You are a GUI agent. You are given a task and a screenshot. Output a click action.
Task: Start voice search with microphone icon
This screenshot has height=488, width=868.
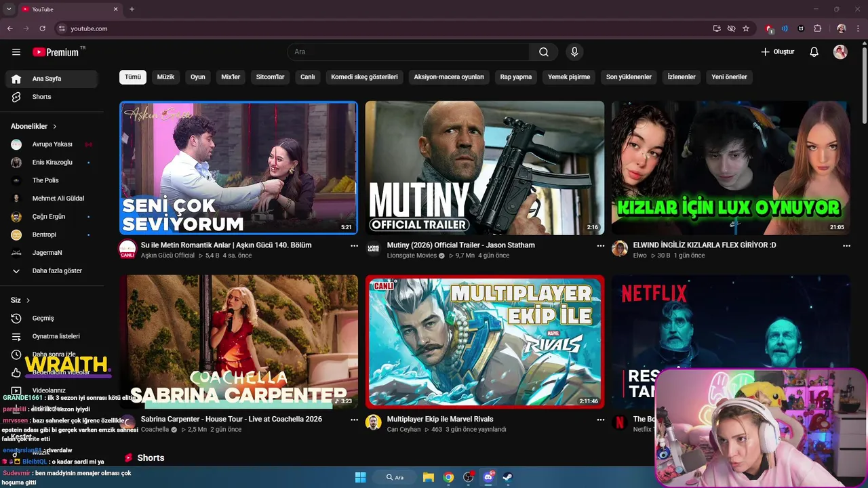(x=574, y=52)
